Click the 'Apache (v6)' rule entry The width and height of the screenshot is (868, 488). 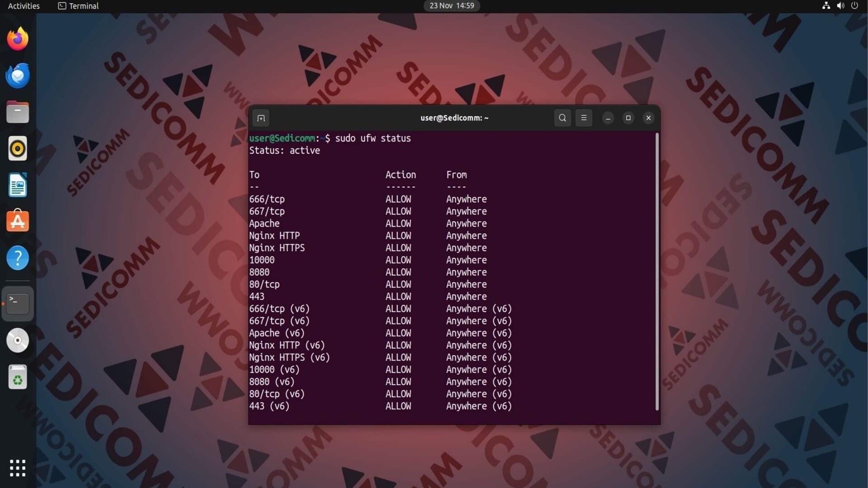(277, 333)
